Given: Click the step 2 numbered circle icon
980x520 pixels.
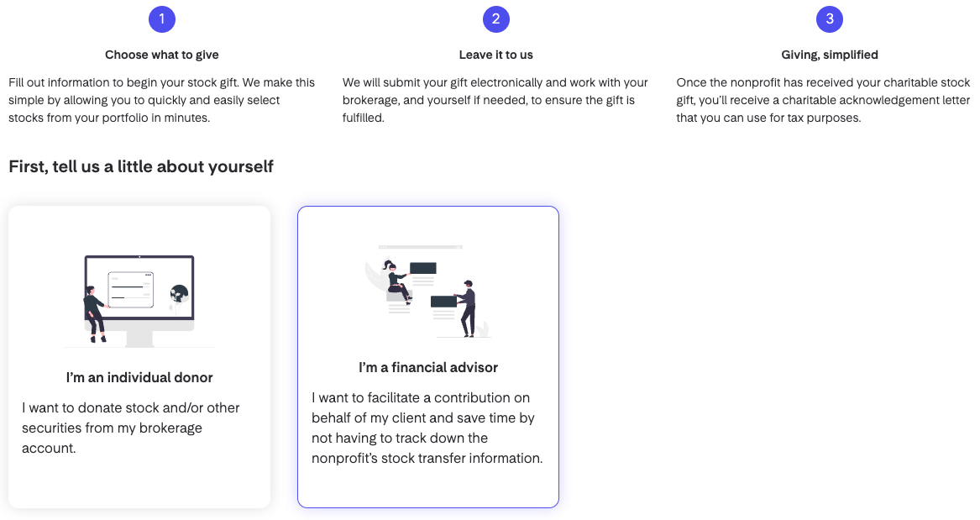Looking at the screenshot, I should (495, 18).
